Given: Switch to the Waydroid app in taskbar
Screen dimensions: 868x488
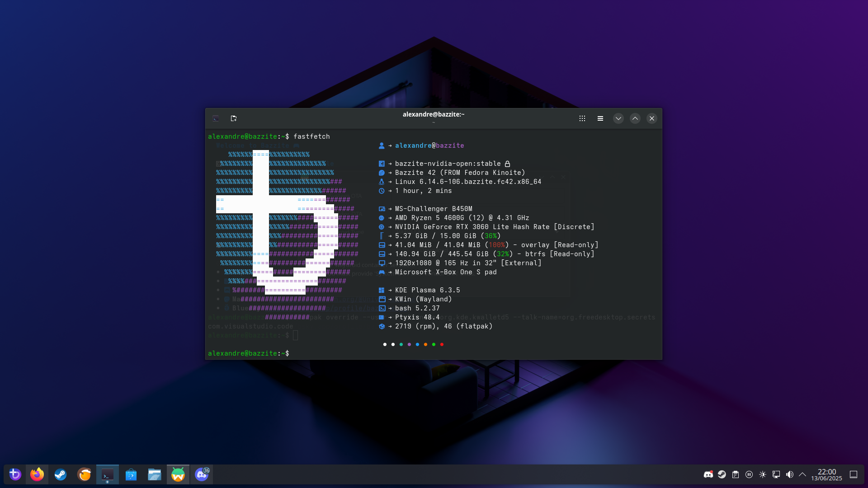Looking at the screenshot, I should [x=178, y=474].
